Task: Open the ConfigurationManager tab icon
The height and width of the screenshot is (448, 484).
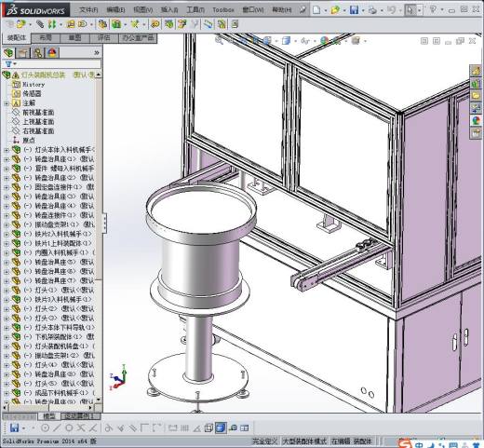Action: tap(37, 53)
